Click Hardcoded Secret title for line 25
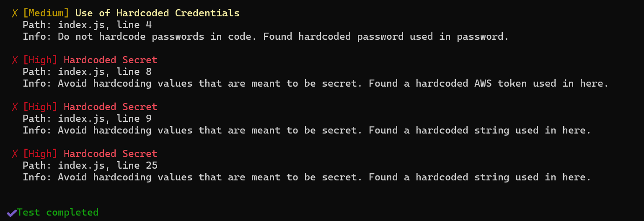Screen dimensions: 644x221 (x=111, y=154)
